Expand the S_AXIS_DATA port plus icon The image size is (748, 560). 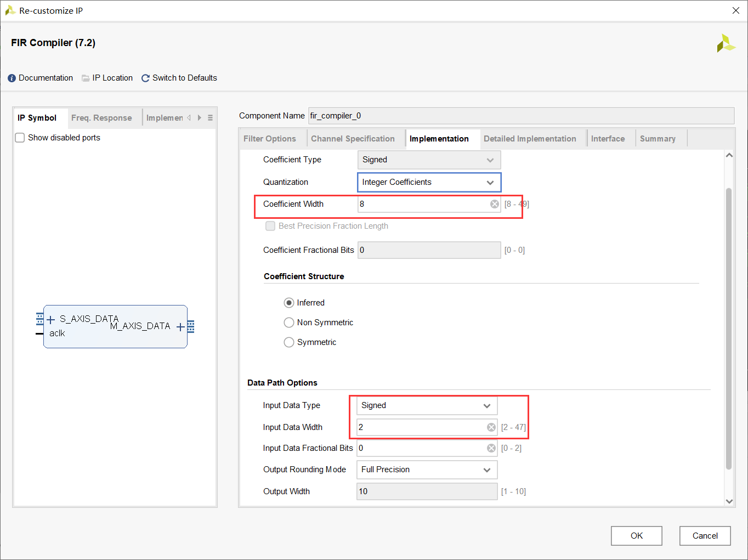pos(51,320)
